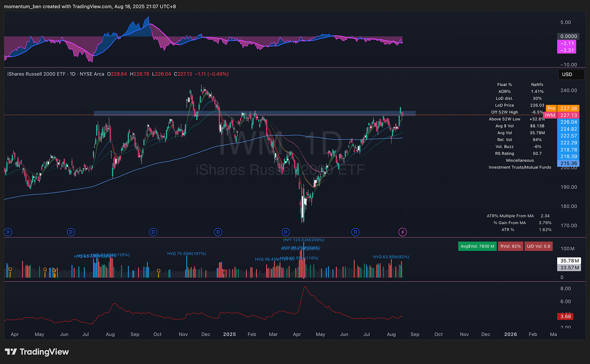Image resolution: width=590 pixels, height=364 pixels.
Task: Click the 218.39 blue price tag
Action: pos(569,157)
